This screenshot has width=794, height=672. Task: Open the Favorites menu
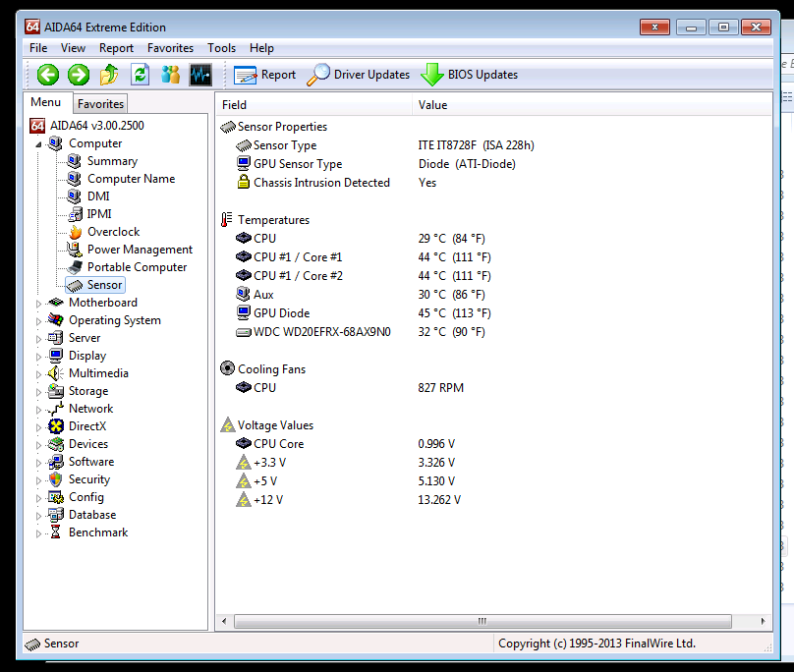[x=171, y=48]
